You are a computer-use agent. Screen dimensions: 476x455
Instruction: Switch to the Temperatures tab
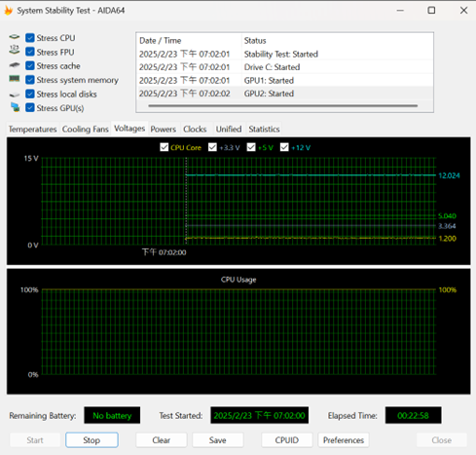[32, 130]
